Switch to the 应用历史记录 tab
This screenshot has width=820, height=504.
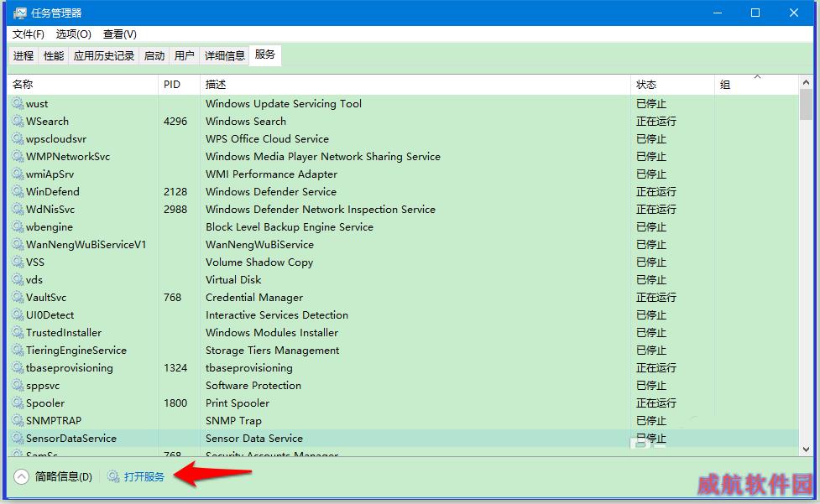click(104, 55)
